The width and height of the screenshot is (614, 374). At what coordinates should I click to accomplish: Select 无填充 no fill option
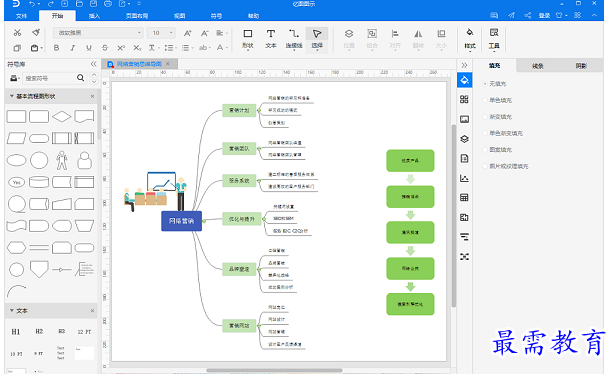coord(495,84)
